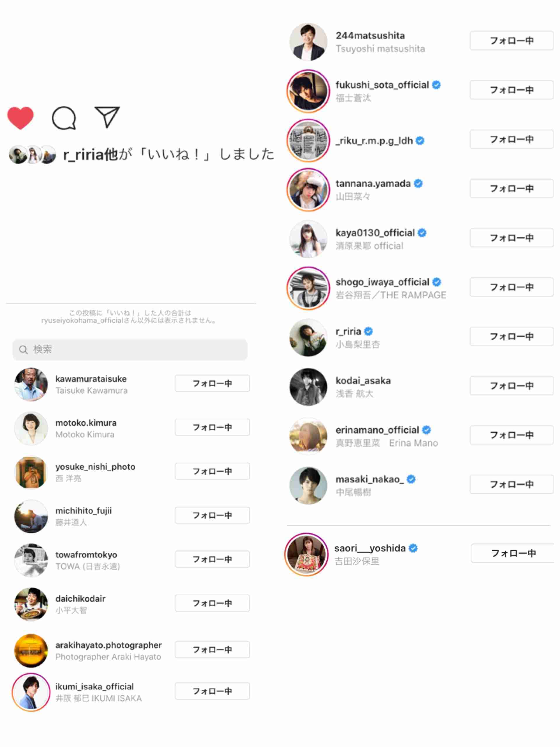560x747 pixels.
Task: Open comments with the speech bubble icon
Action: [x=64, y=118]
